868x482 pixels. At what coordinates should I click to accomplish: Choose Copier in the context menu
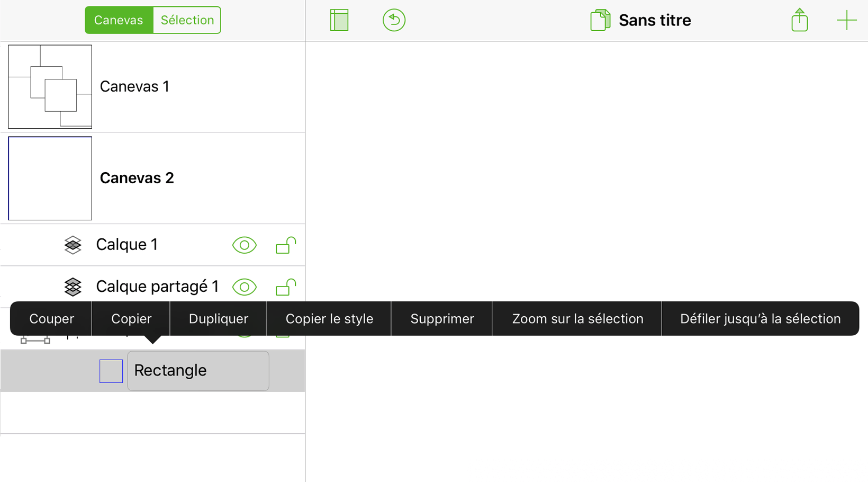click(131, 319)
